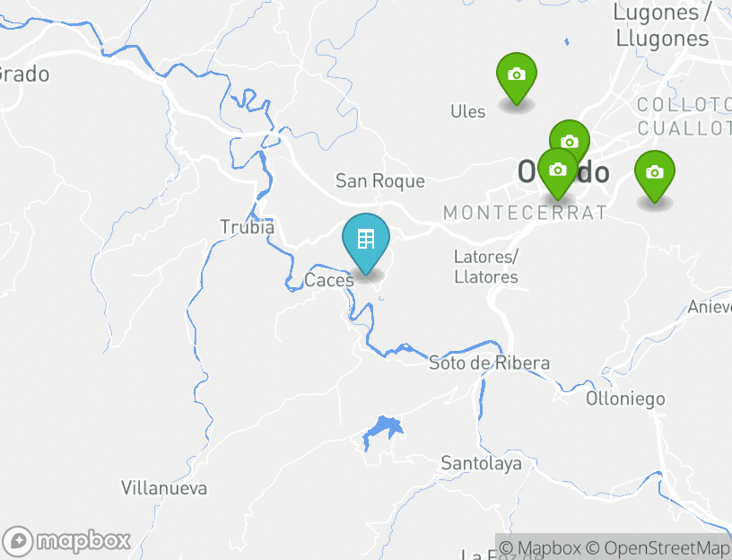Click the Soto de Ribera label
Viewport: 732px width, 560px height.
tap(489, 363)
